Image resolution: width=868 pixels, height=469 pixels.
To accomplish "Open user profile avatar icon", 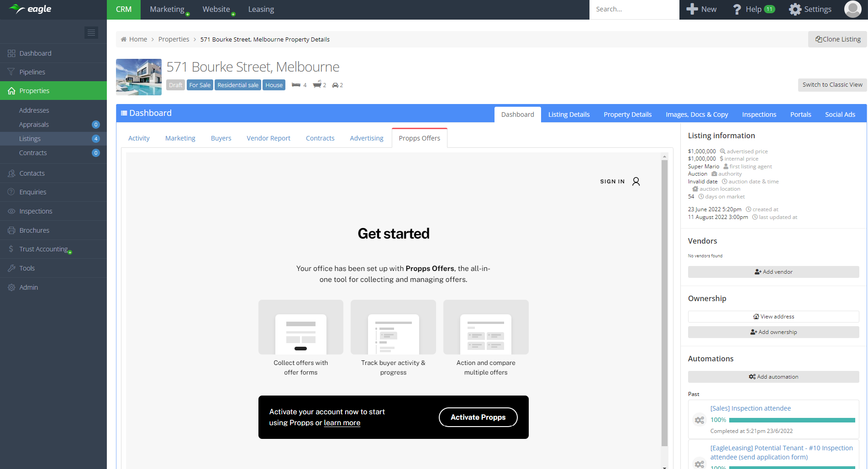I will pos(852,9).
